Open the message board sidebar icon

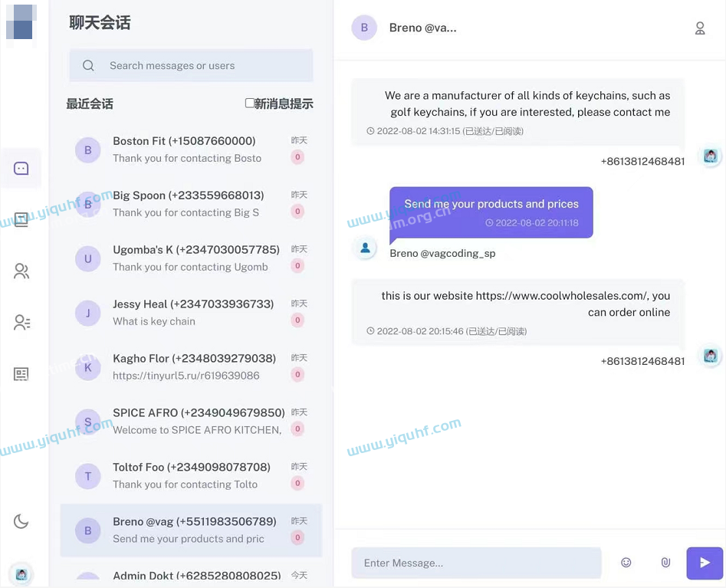pos(21,219)
